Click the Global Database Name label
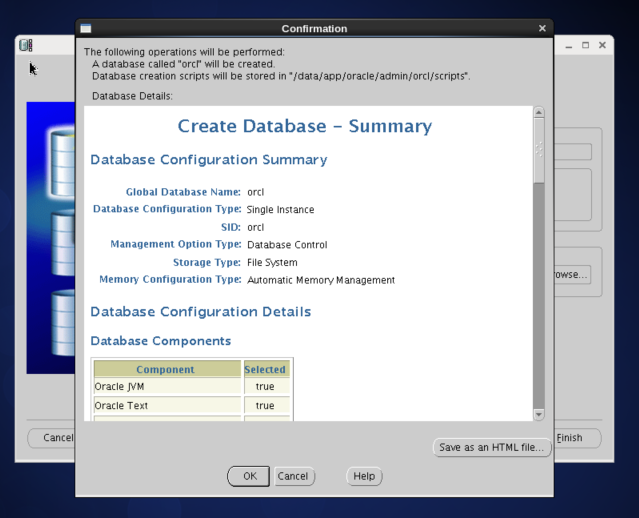The height and width of the screenshot is (518, 639). pyautogui.click(x=183, y=192)
